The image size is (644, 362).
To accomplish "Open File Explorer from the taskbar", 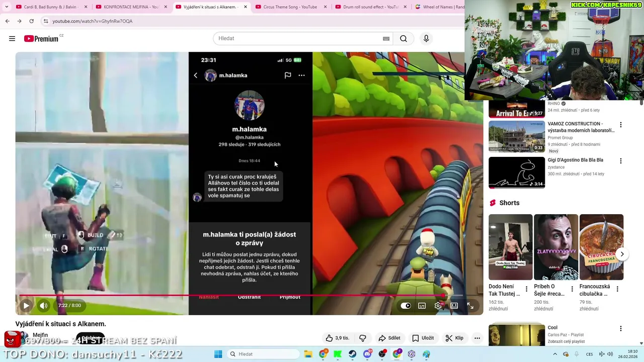I will pyautogui.click(x=308, y=354).
